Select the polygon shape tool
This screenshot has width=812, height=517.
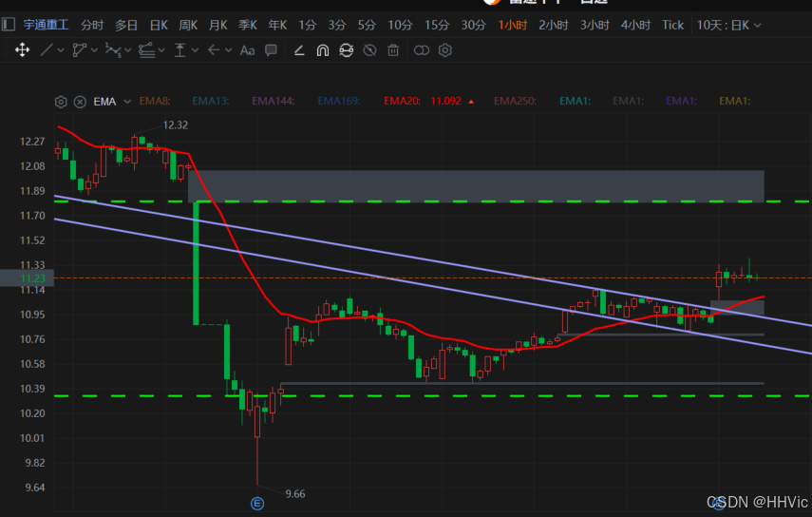[x=79, y=50]
